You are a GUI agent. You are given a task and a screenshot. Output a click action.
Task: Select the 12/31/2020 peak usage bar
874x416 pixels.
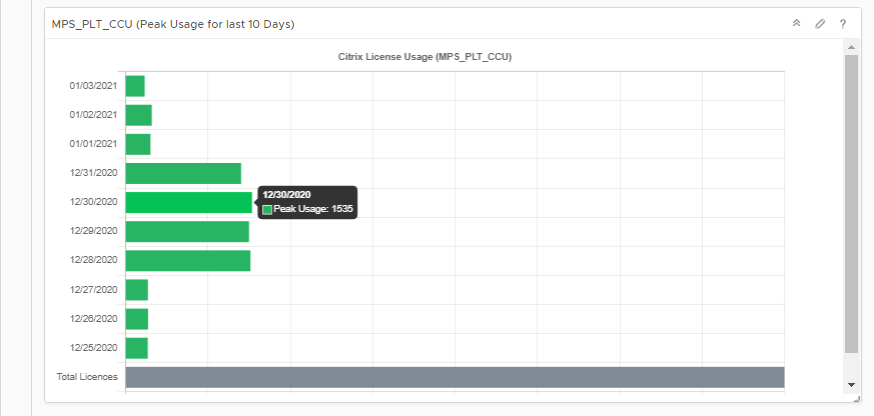[183, 173]
